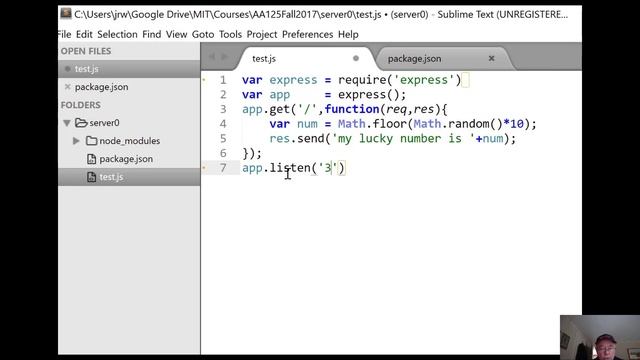Click line number 1 in the gutter

223,80
